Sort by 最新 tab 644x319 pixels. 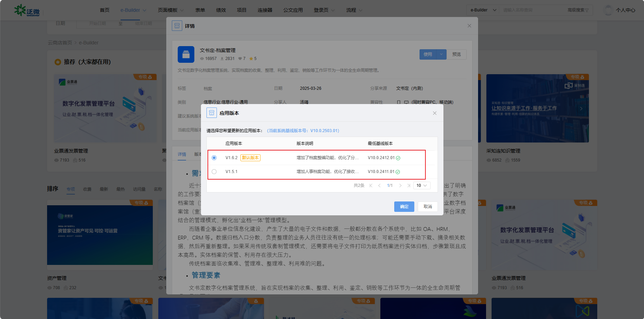point(104,189)
